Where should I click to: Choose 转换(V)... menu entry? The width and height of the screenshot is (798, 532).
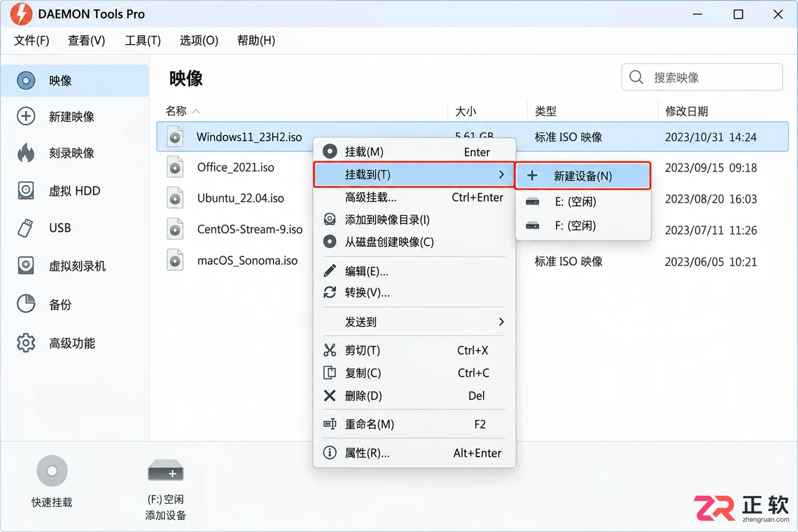coord(415,293)
